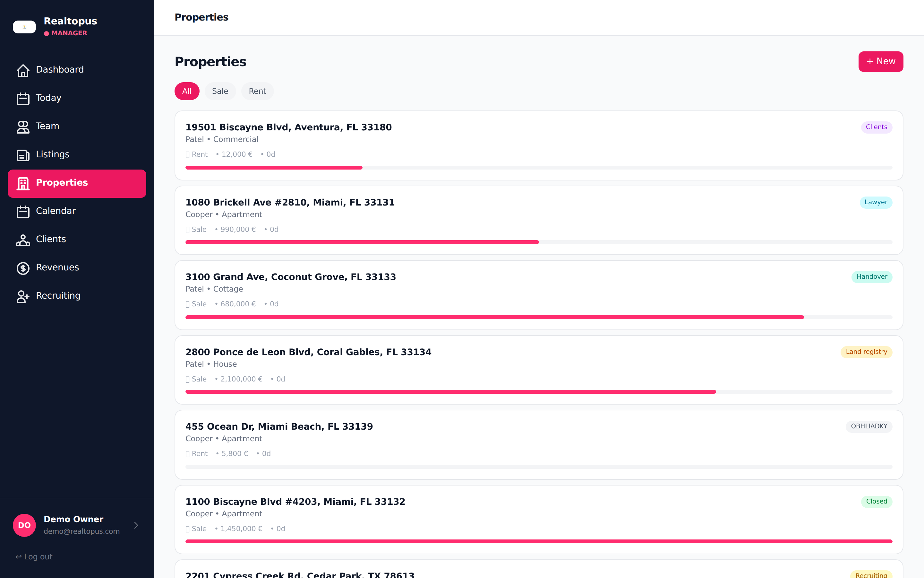This screenshot has width=924, height=578.
Task: Click the Demo Owner name
Action: pyautogui.click(x=73, y=519)
